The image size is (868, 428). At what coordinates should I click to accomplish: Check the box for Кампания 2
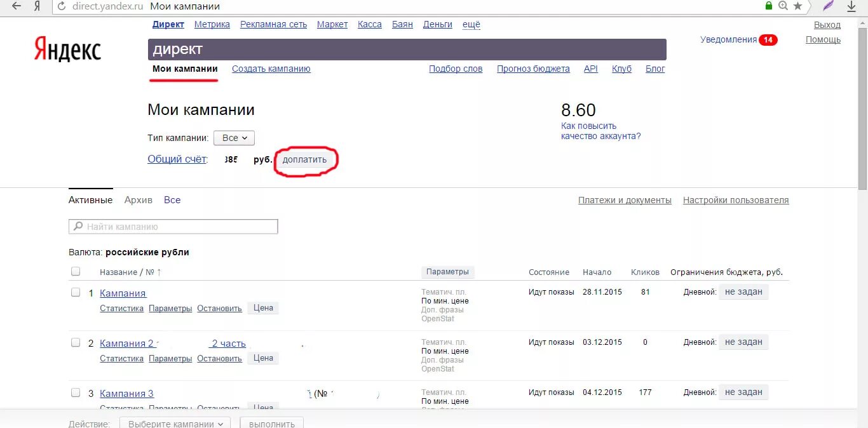coord(76,342)
